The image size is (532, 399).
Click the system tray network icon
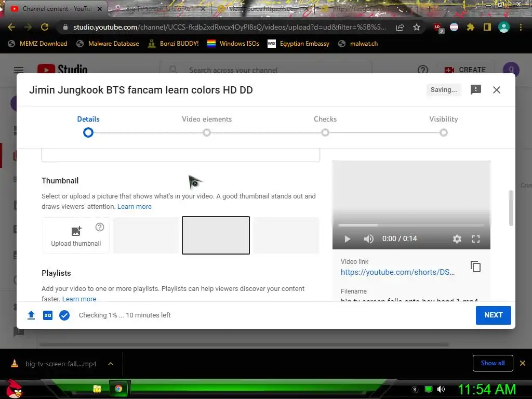[429, 389]
